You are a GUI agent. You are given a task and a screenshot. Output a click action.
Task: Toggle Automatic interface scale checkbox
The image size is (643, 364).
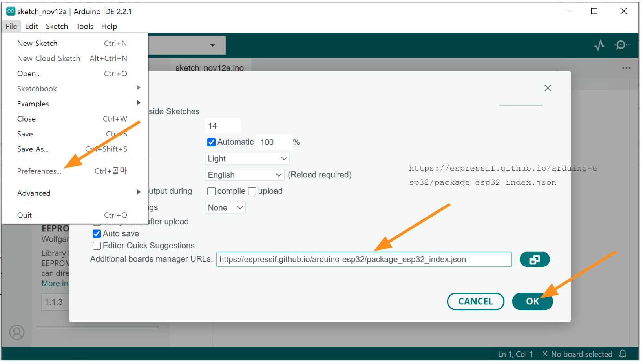pyautogui.click(x=211, y=142)
